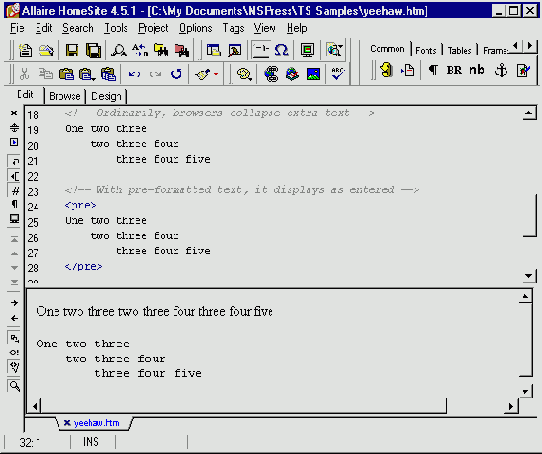
Task: Insert special character with Omega icon
Action: pyautogui.click(x=282, y=50)
